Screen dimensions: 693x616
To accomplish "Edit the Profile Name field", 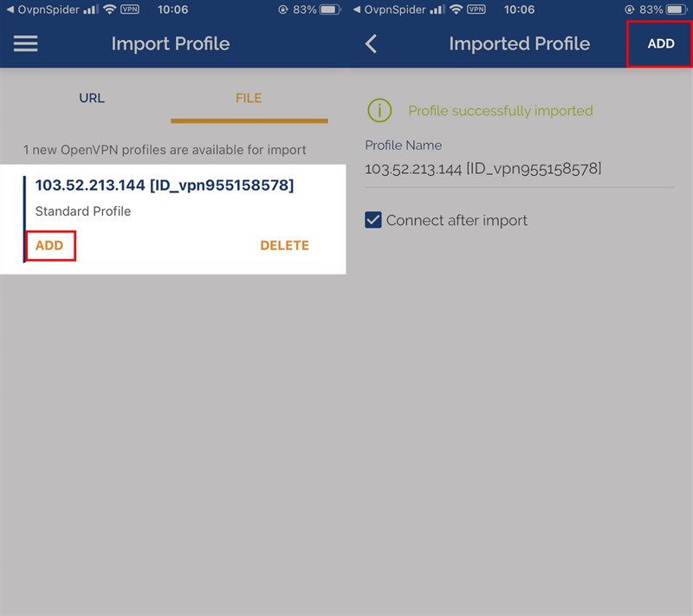I will coord(519,169).
